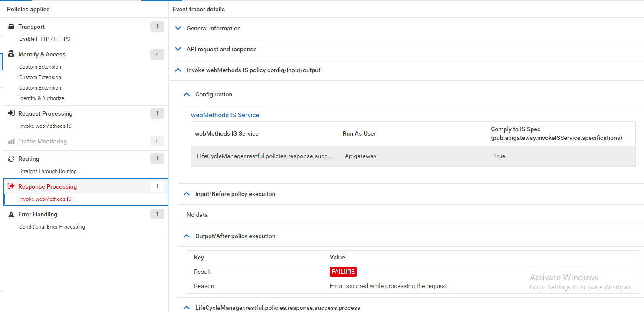Collapse the Configuration section
The height and width of the screenshot is (312, 644).
[187, 94]
